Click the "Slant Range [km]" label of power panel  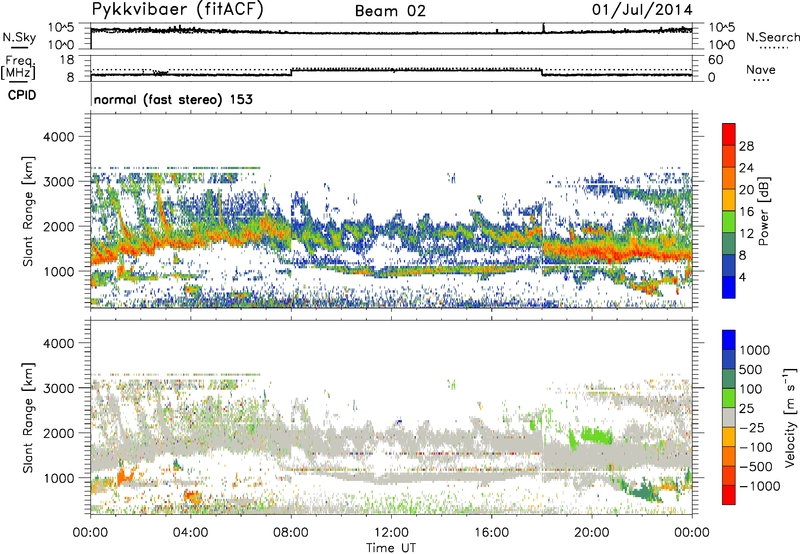click(28, 211)
